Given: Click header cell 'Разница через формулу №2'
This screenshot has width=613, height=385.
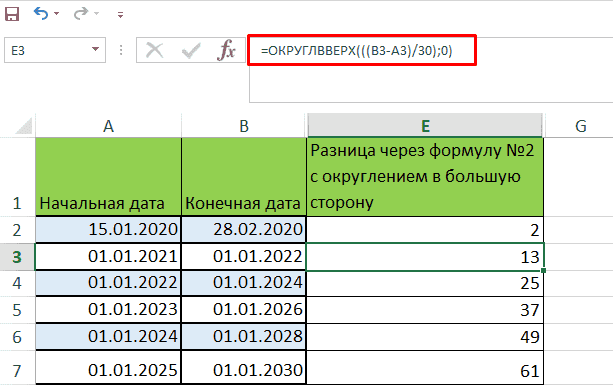Looking at the screenshot, I should (x=425, y=177).
